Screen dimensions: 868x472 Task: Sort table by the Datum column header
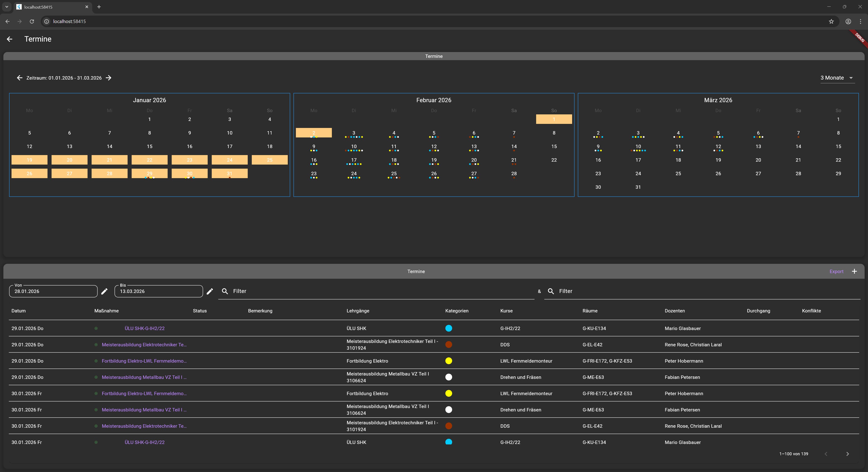coord(19,311)
